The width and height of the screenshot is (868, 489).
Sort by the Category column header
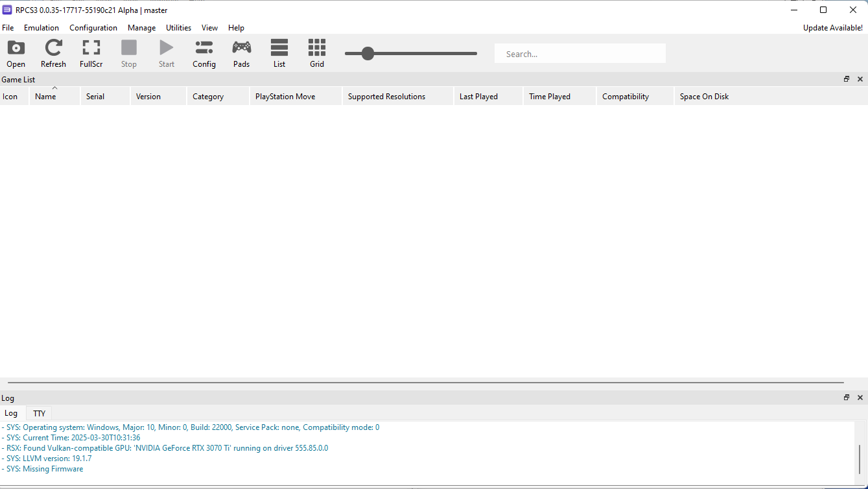pyautogui.click(x=218, y=97)
